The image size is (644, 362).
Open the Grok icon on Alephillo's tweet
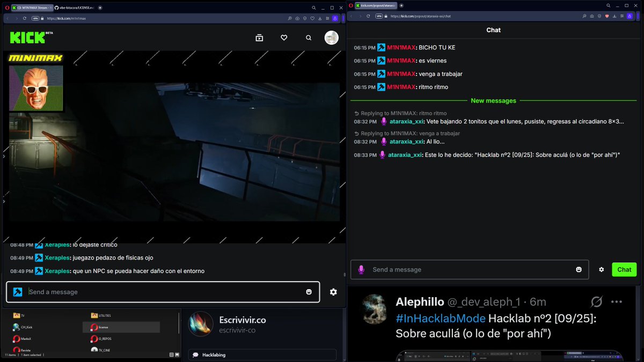click(x=596, y=302)
